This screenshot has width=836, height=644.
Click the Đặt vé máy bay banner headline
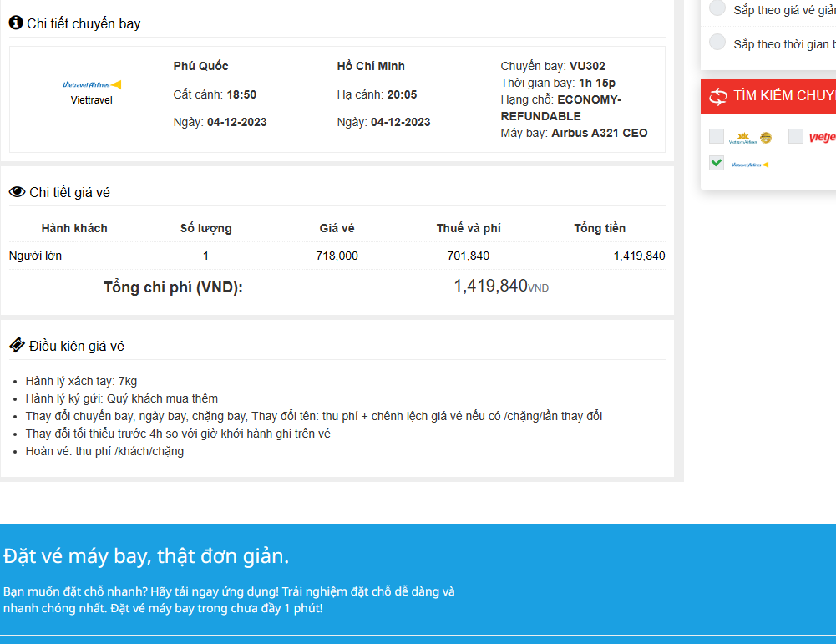point(146,555)
